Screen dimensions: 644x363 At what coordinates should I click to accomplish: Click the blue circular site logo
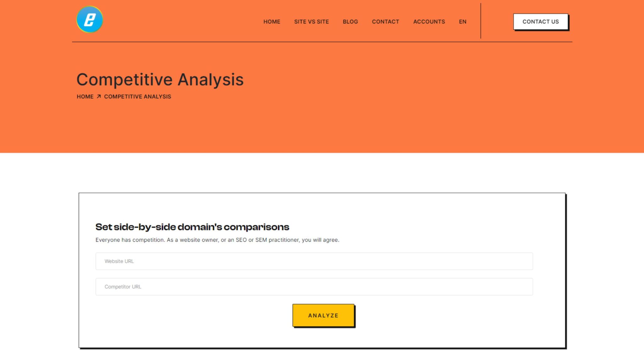coord(90,20)
